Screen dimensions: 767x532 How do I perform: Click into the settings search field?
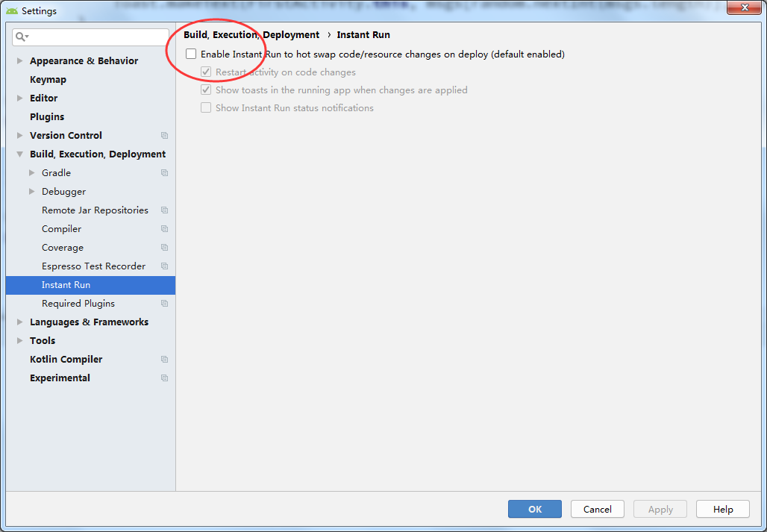[x=90, y=37]
